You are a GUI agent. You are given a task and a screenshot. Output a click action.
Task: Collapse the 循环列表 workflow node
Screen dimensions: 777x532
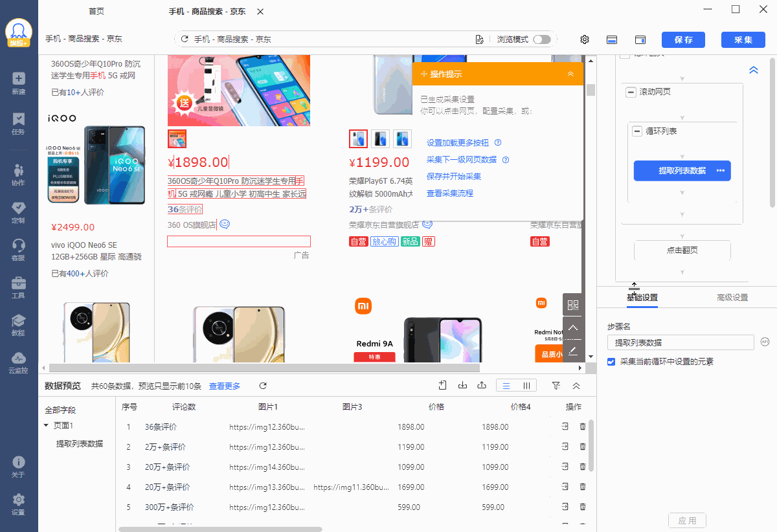[x=637, y=131]
